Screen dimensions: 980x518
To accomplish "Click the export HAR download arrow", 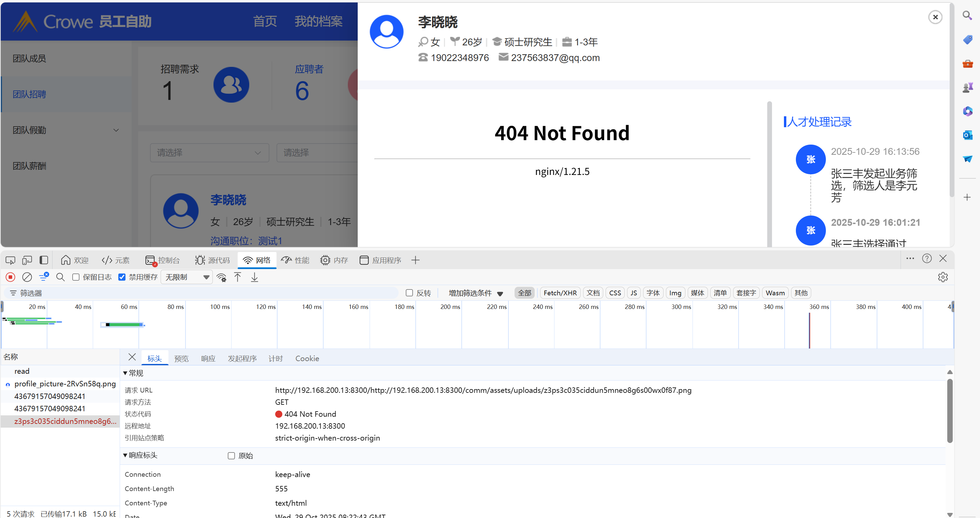I will coord(254,278).
